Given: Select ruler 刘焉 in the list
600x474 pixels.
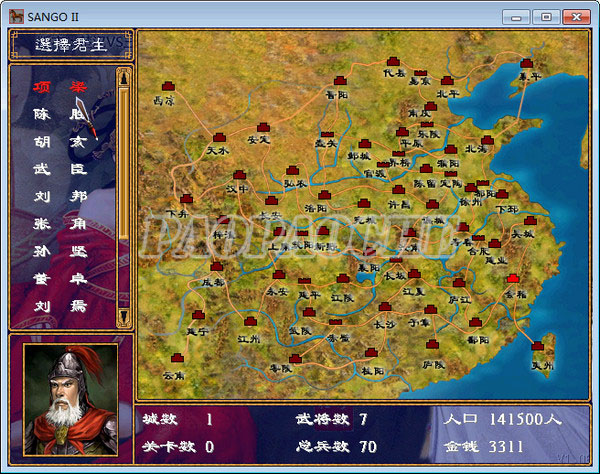Looking at the screenshot, I should (60, 306).
